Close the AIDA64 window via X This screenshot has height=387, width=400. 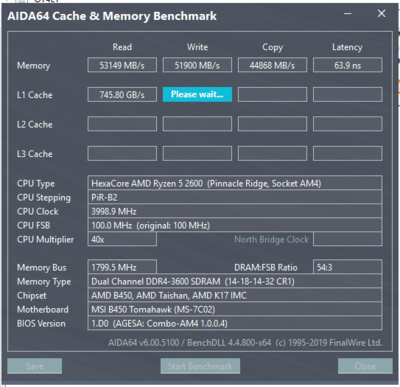[x=382, y=14]
